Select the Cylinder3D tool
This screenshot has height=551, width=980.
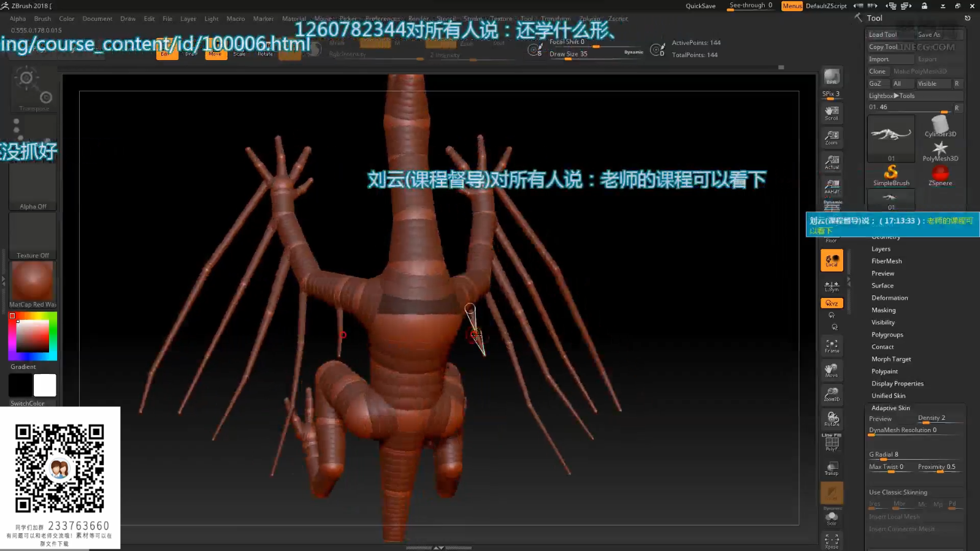(940, 127)
